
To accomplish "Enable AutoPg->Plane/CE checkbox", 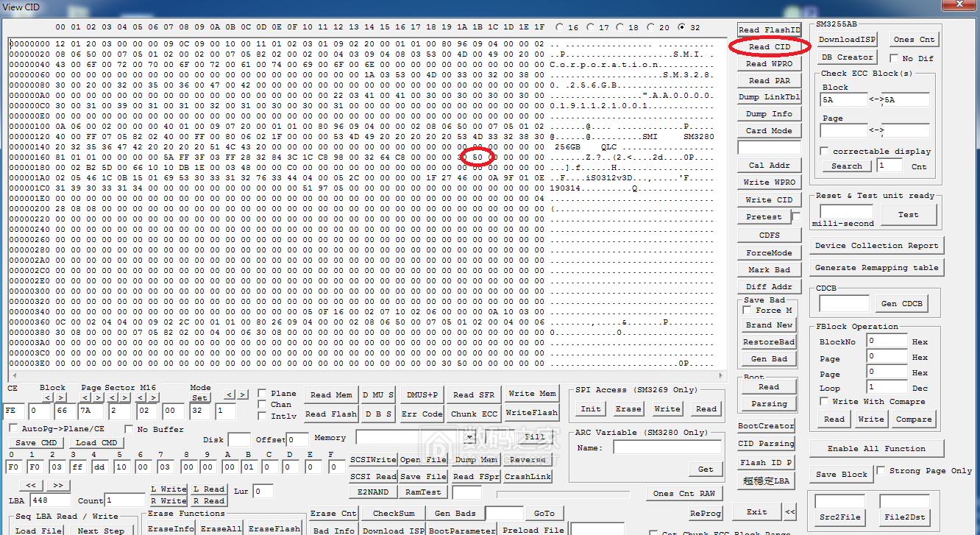I will pyautogui.click(x=13, y=428).
